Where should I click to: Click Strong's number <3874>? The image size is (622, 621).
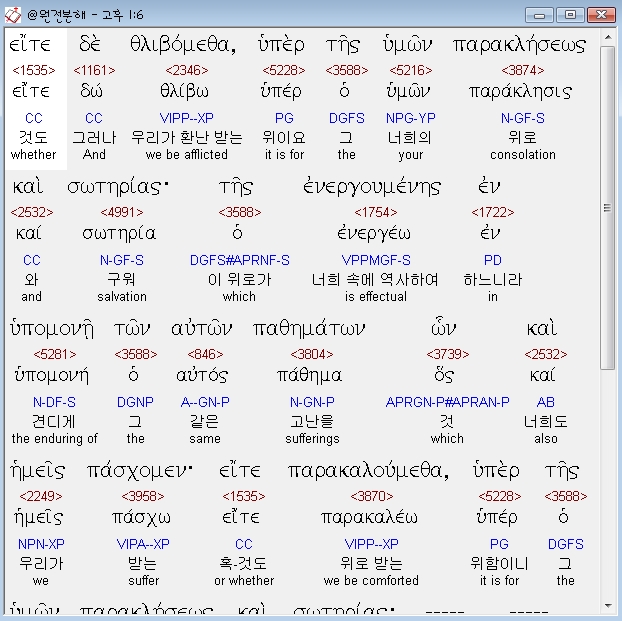[x=523, y=71]
